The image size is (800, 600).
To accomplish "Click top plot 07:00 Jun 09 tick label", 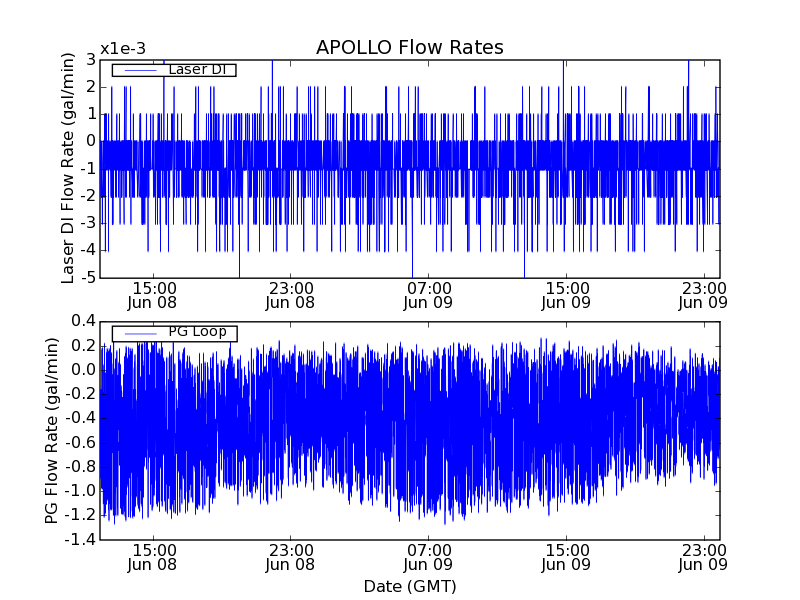I will 428,295.
